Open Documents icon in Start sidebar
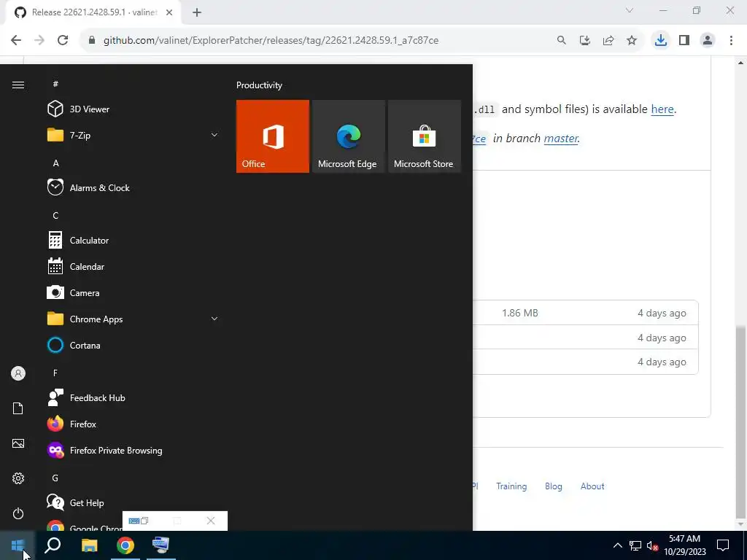The image size is (747, 560). click(18, 408)
